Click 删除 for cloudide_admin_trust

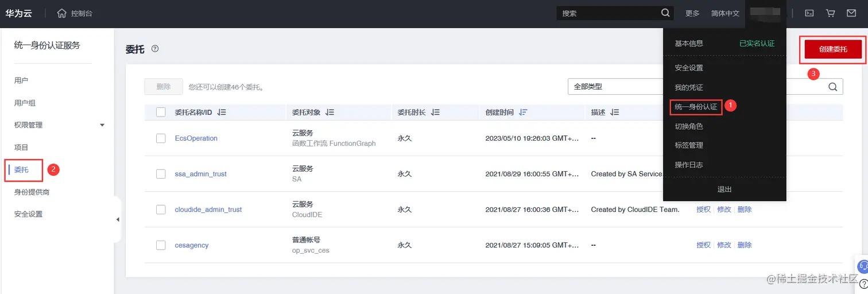point(745,210)
